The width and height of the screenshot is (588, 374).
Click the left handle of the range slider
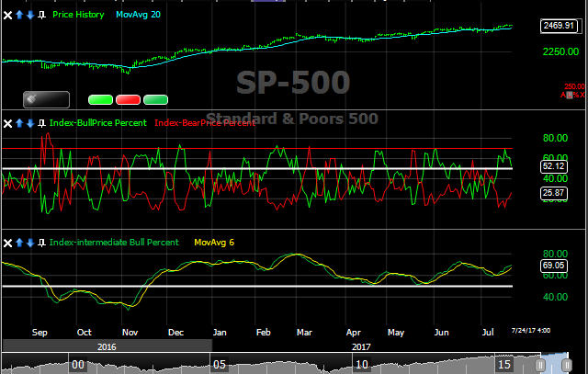(540, 364)
